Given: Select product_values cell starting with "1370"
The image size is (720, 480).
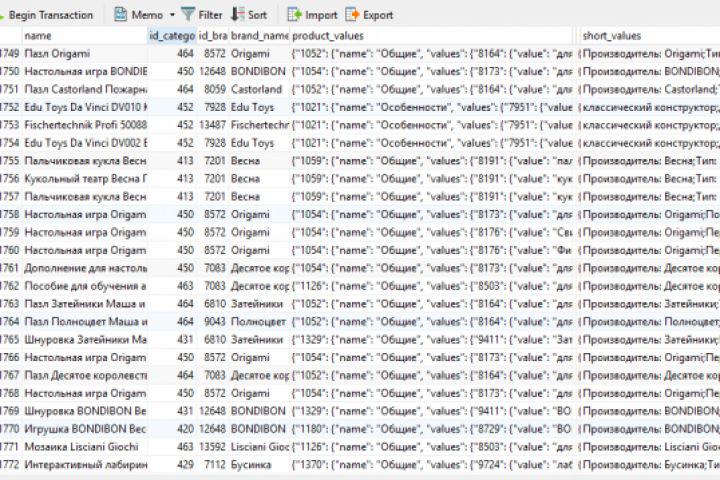Looking at the screenshot, I should [432, 465].
